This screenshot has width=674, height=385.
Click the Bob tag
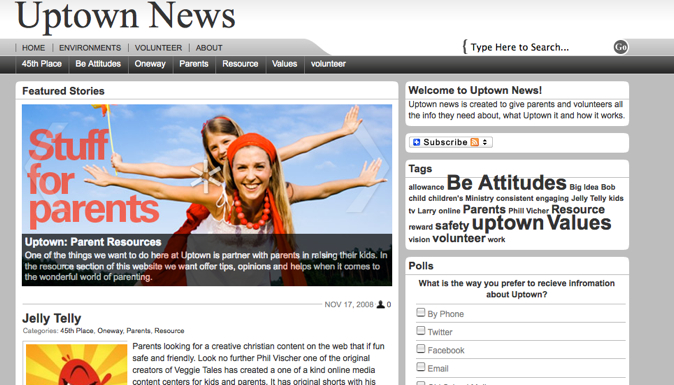[x=608, y=187]
